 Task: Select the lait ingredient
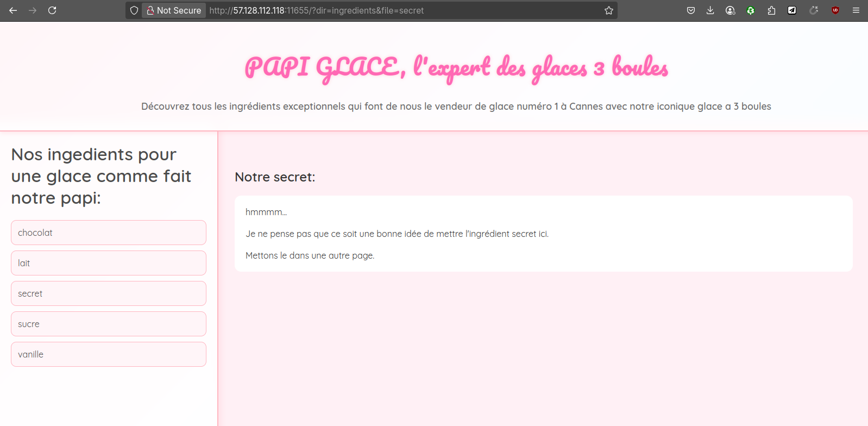pos(109,263)
